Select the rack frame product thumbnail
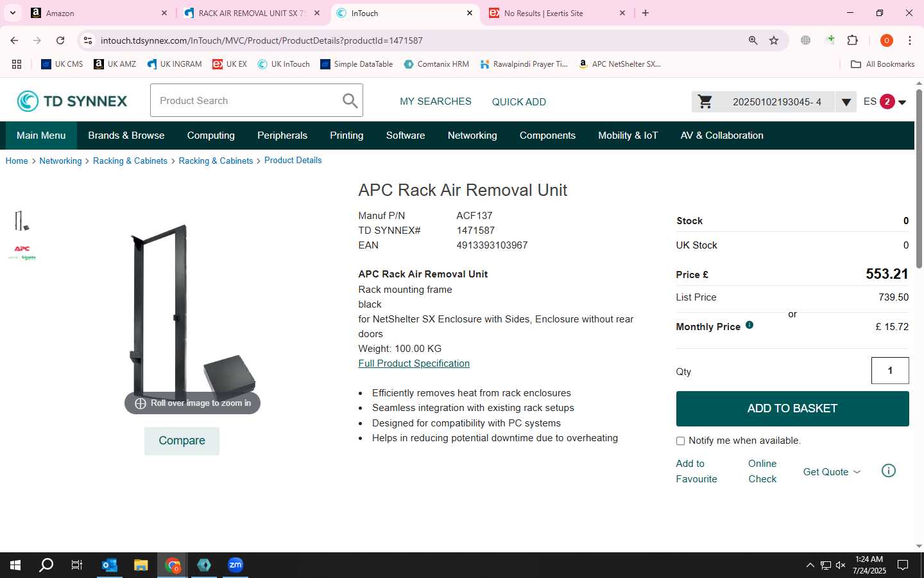Viewport: 924px width, 578px height. coord(22,220)
